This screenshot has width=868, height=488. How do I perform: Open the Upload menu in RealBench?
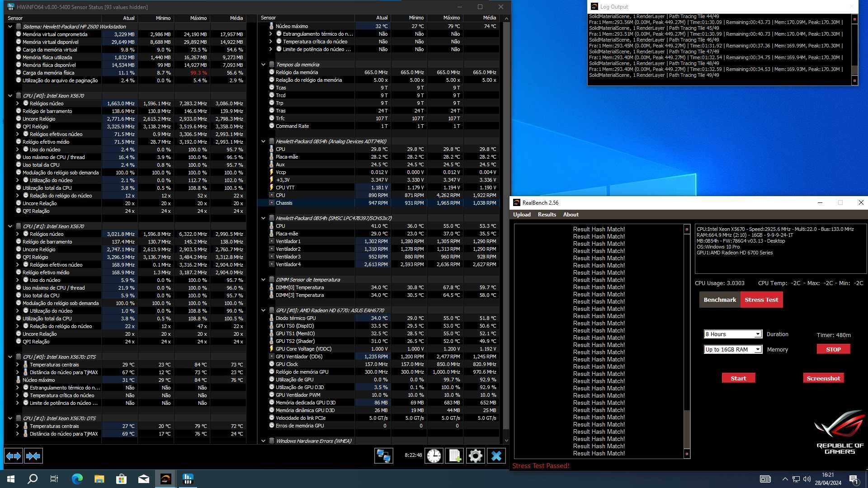[522, 215]
